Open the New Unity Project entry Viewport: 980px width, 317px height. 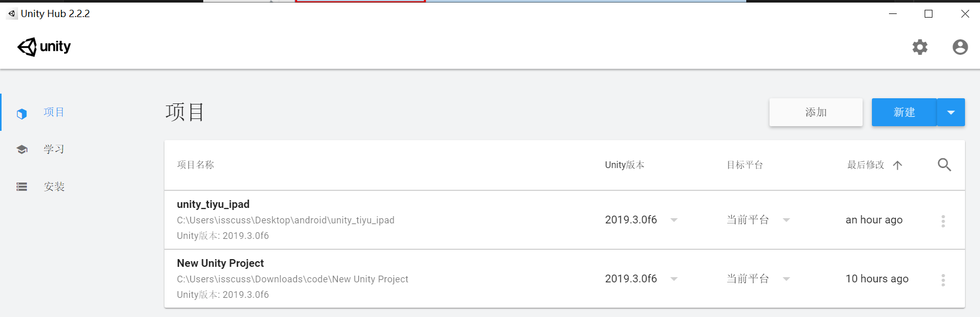pos(220,264)
